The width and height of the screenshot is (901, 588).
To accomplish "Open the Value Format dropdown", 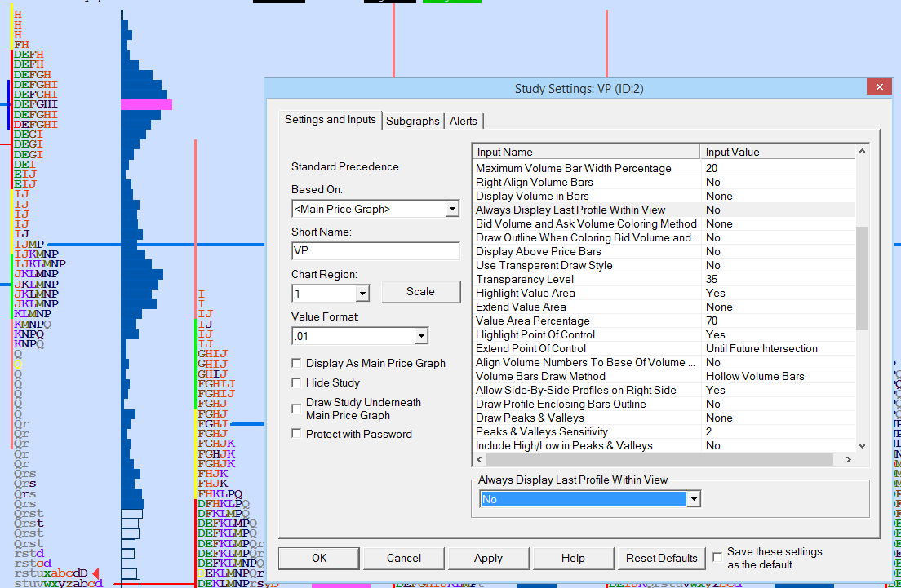I will (420, 336).
